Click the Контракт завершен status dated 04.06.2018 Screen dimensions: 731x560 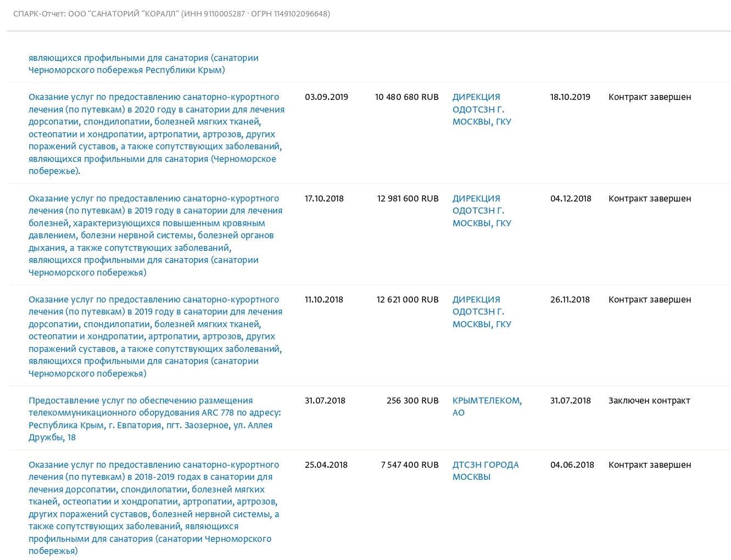click(x=650, y=465)
